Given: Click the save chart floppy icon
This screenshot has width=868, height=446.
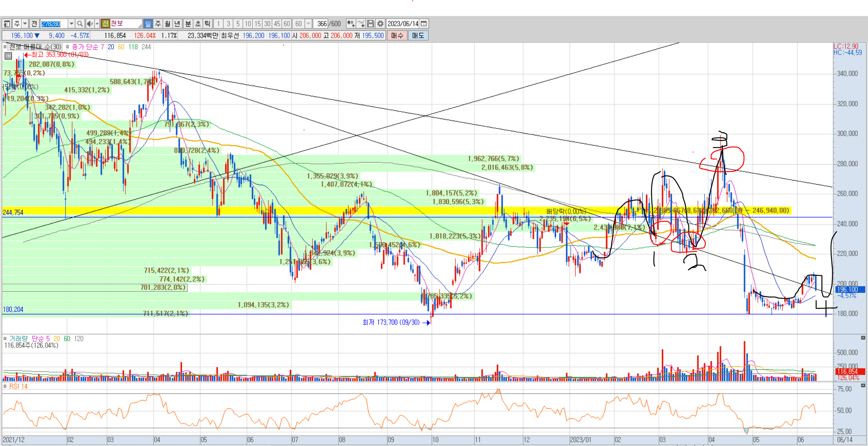Looking at the screenshot, I should [x=371, y=24].
